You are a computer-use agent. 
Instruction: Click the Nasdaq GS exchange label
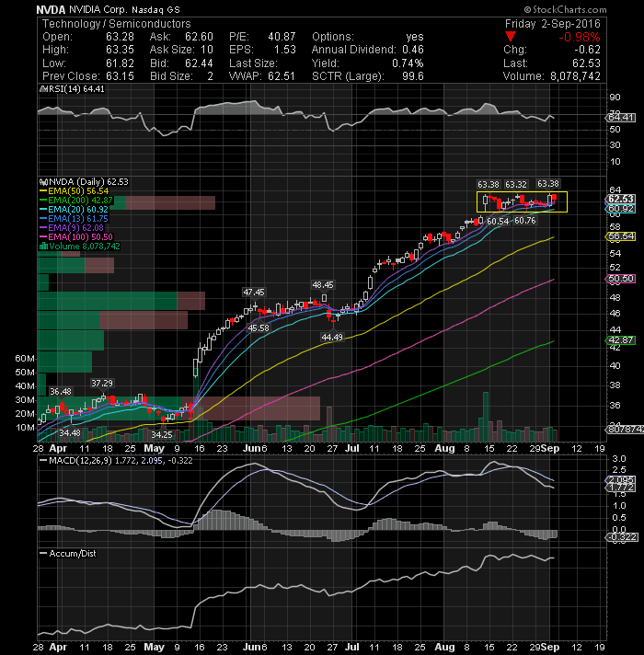[155, 9]
